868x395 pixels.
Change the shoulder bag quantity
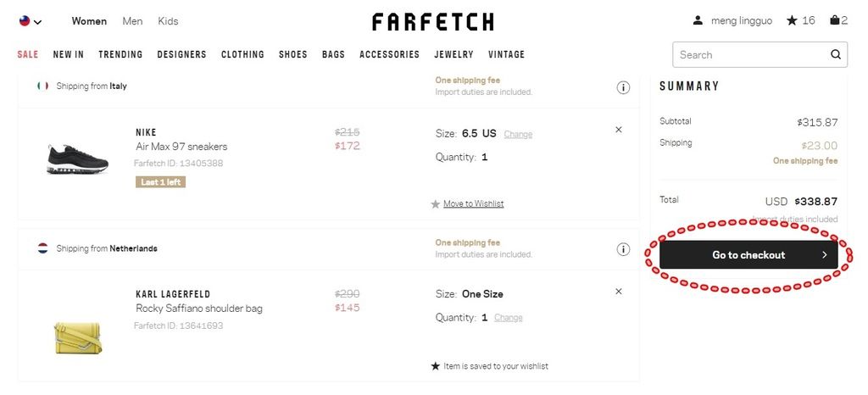click(x=508, y=318)
